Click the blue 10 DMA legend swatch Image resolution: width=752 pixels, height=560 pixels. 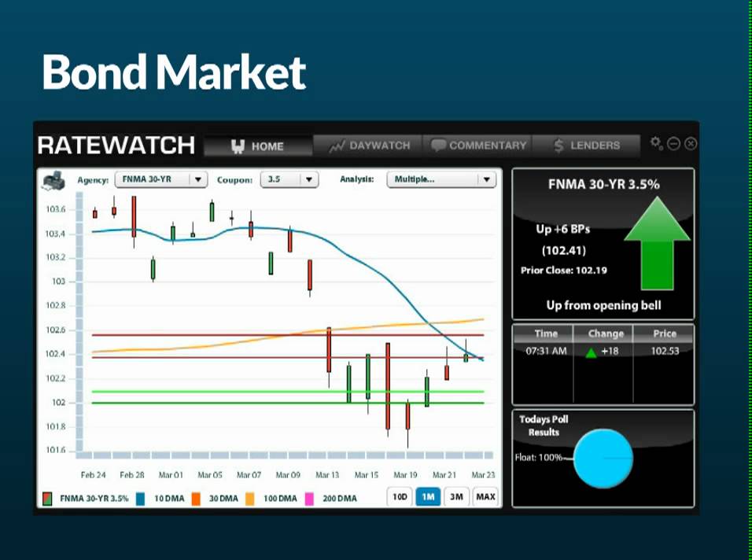(140, 499)
